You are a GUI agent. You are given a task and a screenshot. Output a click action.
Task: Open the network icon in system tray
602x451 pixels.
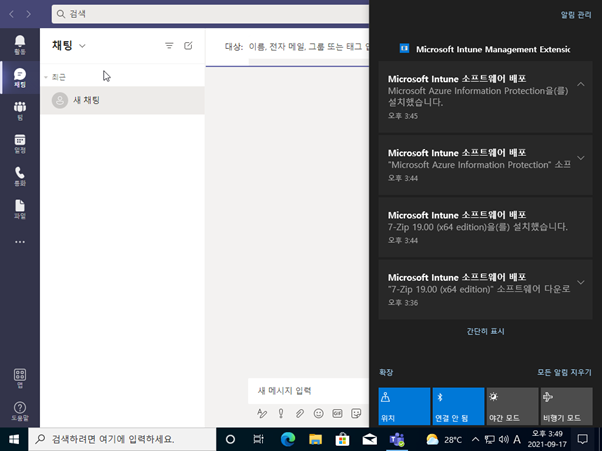click(x=490, y=439)
